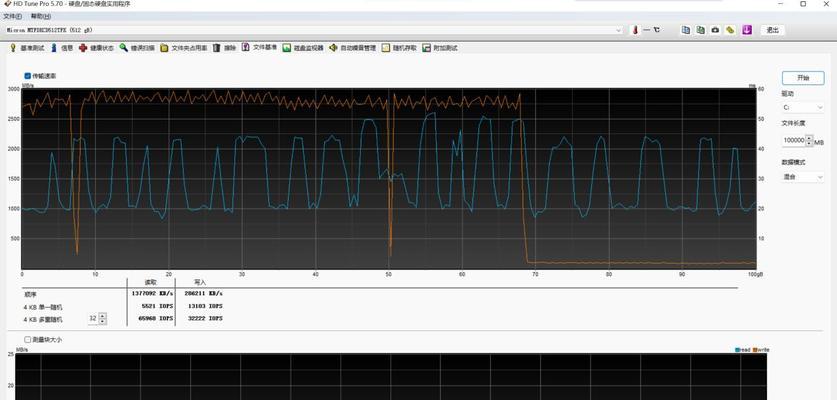Expand the Micron drive selector dropdown
This screenshot has height=400, width=837.
pyautogui.click(x=619, y=30)
